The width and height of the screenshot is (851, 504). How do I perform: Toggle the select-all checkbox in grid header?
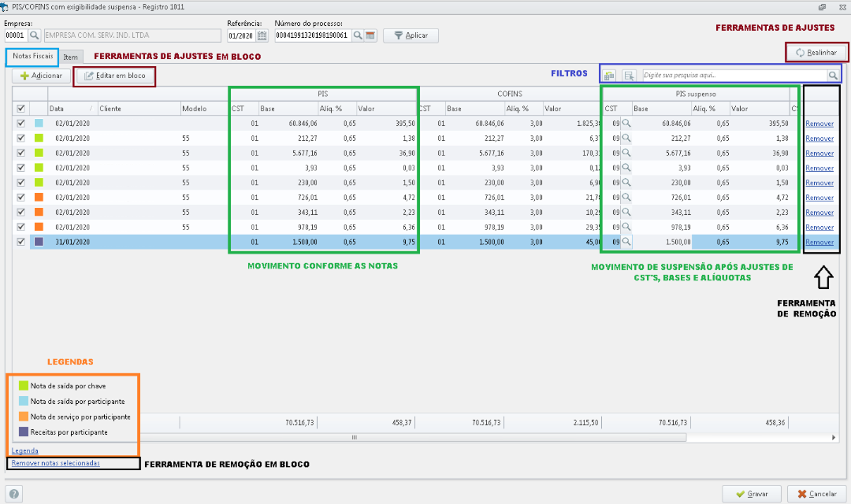[x=21, y=108]
